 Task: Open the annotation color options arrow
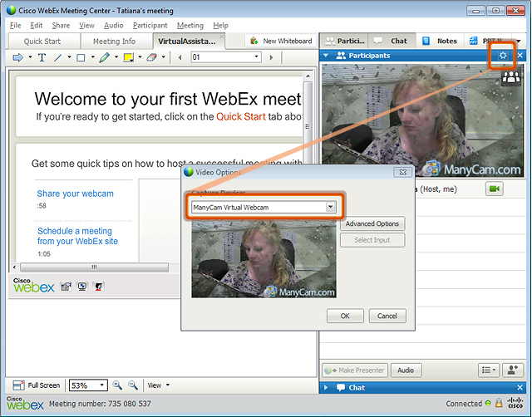[140, 57]
